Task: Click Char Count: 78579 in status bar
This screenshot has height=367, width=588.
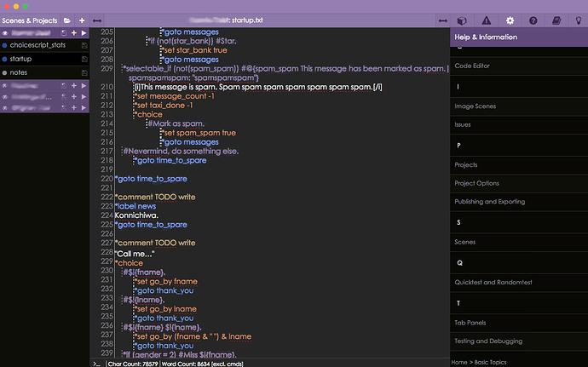Action: (133, 364)
